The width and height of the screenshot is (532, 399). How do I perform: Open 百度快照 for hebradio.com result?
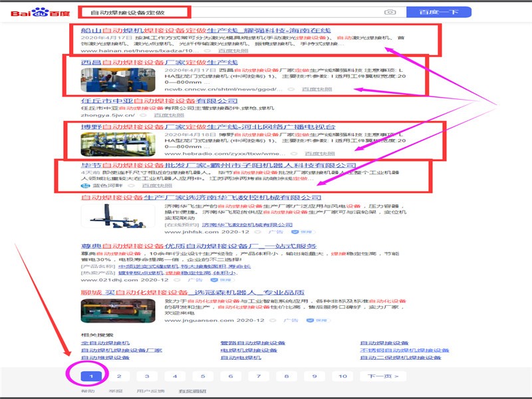pos(320,154)
